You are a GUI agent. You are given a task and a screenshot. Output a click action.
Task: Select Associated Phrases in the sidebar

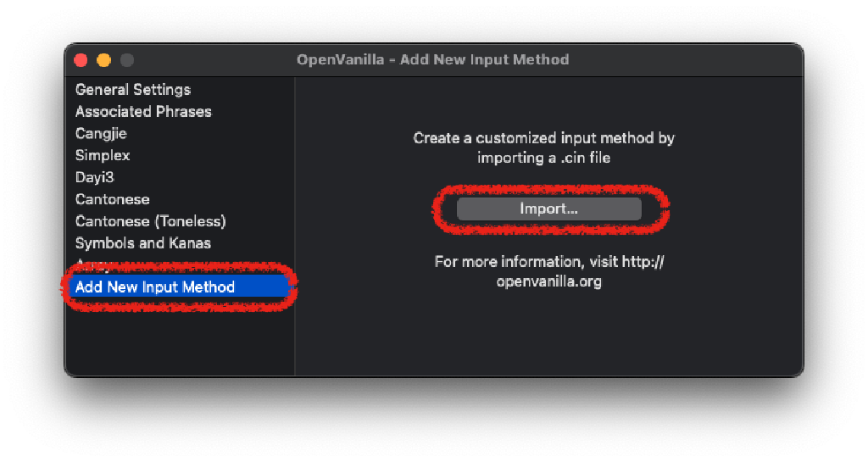(x=143, y=112)
